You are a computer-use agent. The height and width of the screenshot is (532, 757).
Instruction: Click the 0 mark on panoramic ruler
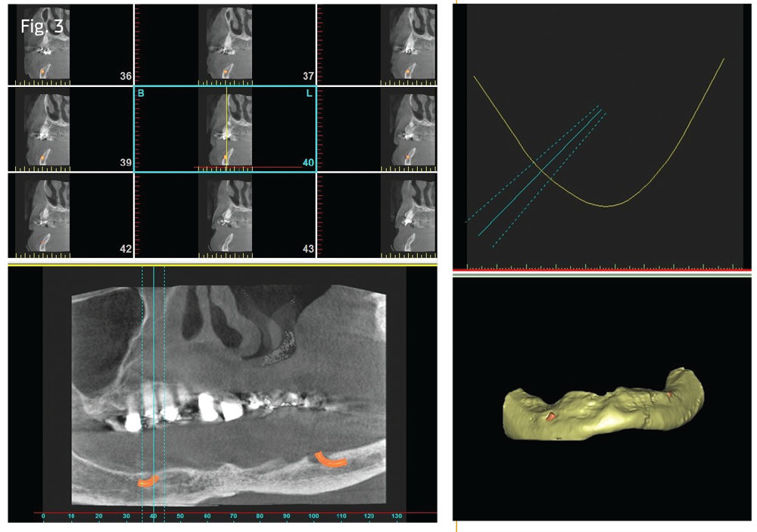(44, 517)
